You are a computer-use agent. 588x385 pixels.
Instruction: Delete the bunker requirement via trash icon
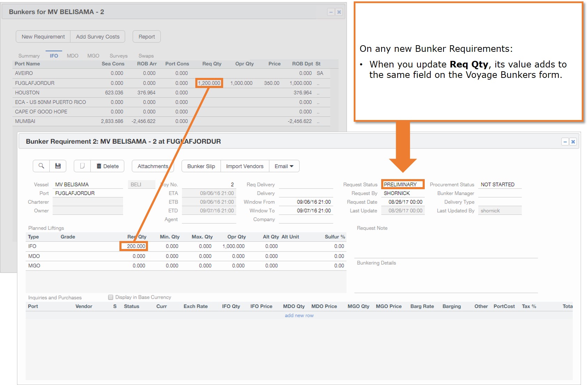tap(108, 166)
